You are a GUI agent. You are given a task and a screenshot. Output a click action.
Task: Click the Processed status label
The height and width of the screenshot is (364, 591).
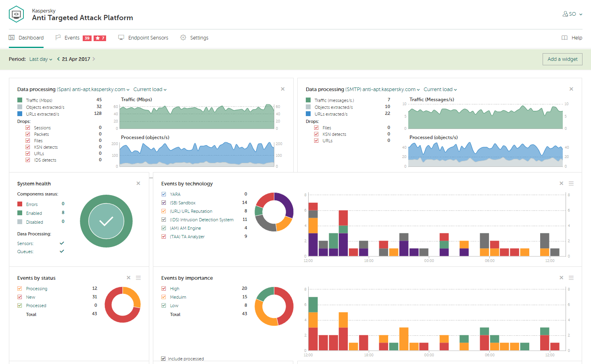[x=36, y=306]
